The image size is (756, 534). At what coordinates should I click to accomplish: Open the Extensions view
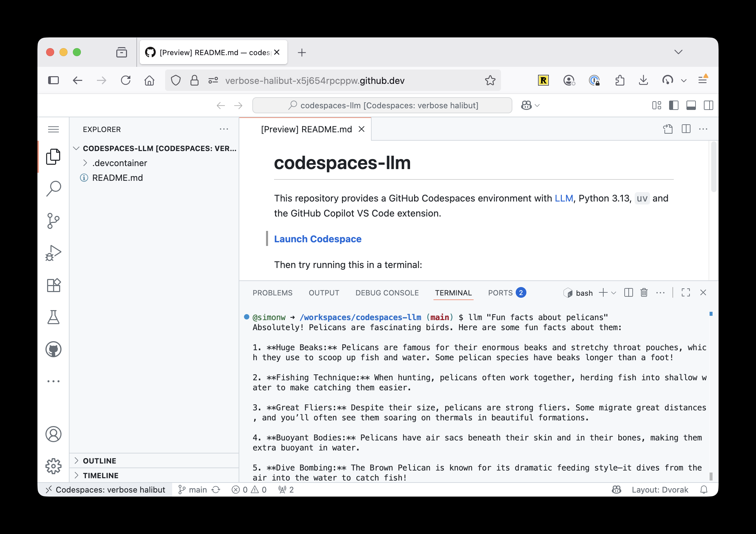point(53,285)
